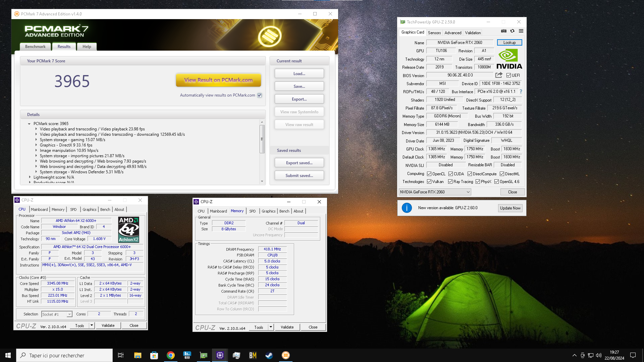Click Submit saved... button

299,176
